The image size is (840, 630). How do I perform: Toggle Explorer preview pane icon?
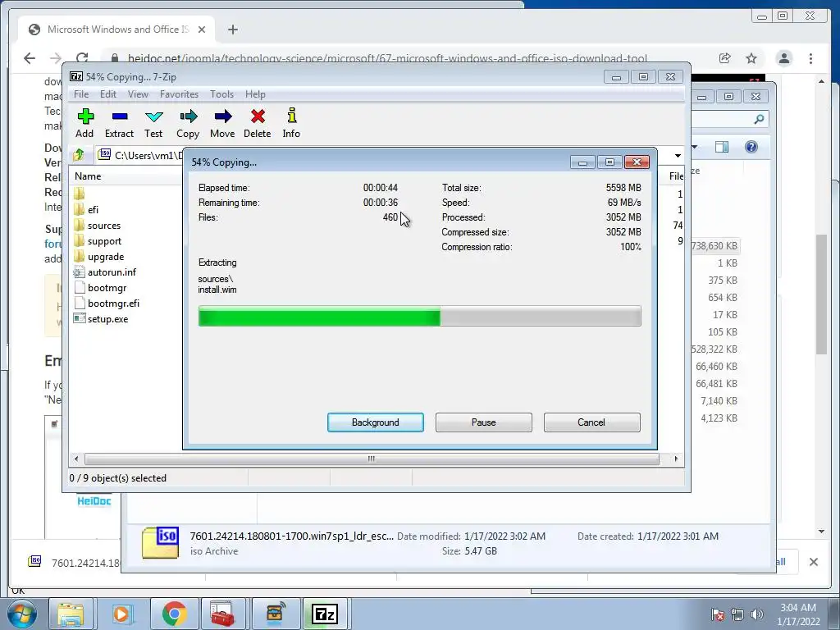pos(722,147)
